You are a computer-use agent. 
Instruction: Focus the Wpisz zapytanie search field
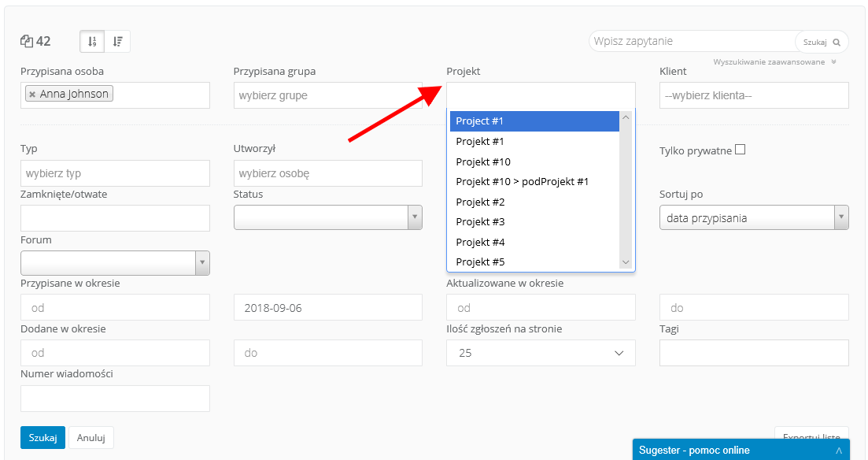pos(693,41)
